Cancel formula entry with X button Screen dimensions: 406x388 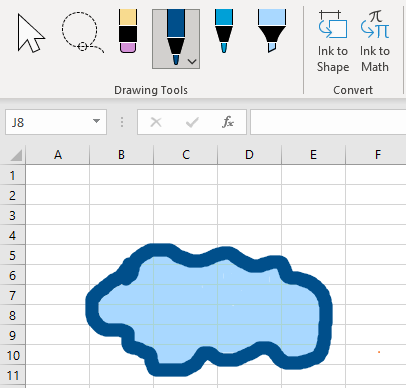[x=156, y=122]
